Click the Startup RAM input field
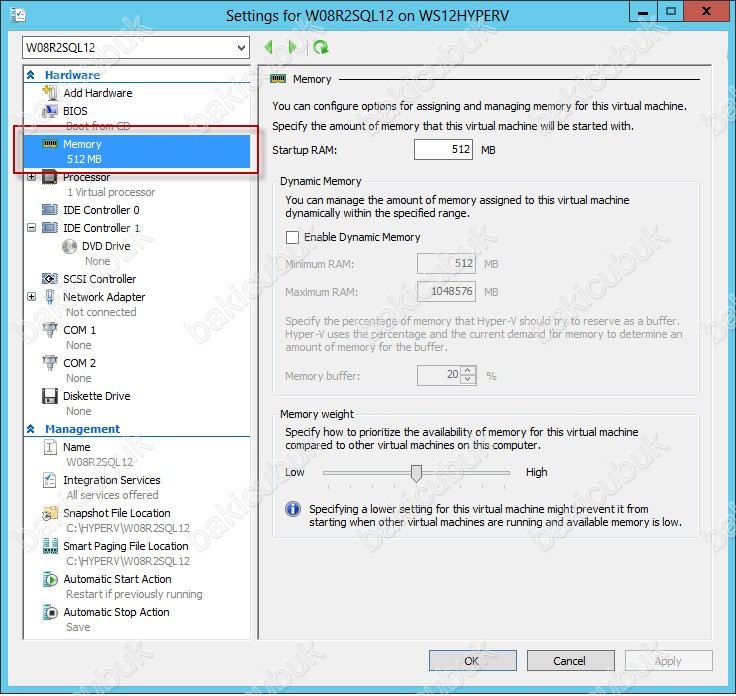The width and height of the screenshot is (736, 696). pos(443,150)
